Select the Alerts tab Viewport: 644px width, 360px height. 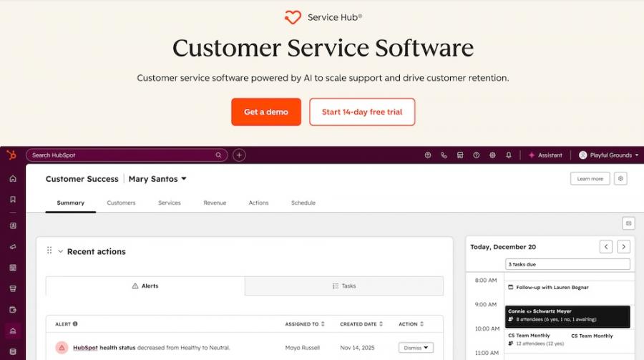tap(145, 286)
